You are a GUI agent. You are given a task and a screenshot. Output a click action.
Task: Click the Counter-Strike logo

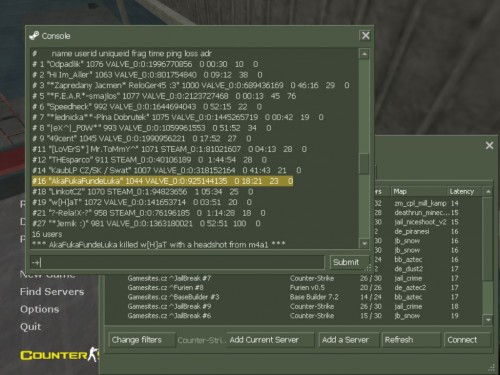click(59, 355)
